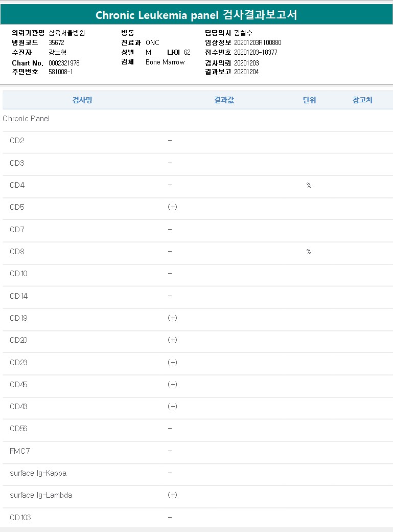Click the (+) result for CD5
The image size is (393, 532).
click(x=172, y=207)
